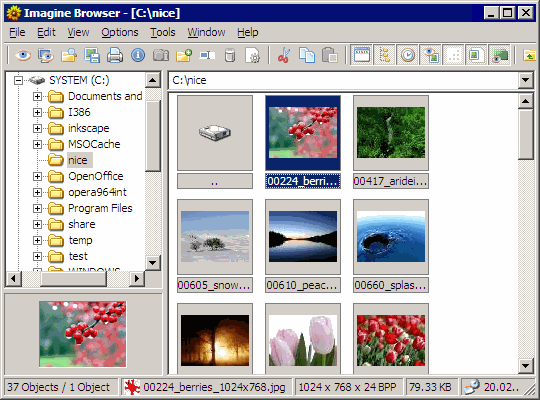The height and width of the screenshot is (400, 540).
Task: Click the folder tree horizontal scrollbar thumb
Action: 74,278
